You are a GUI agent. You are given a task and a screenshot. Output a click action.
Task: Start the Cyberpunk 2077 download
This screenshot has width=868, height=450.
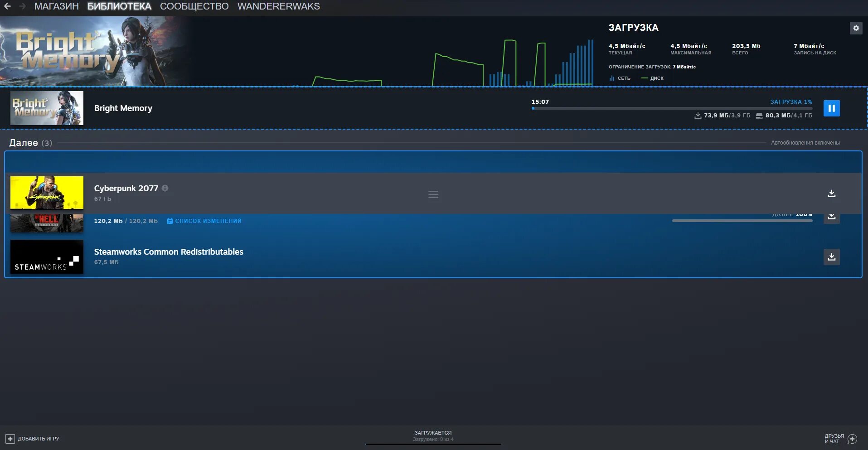click(x=831, y=194)
